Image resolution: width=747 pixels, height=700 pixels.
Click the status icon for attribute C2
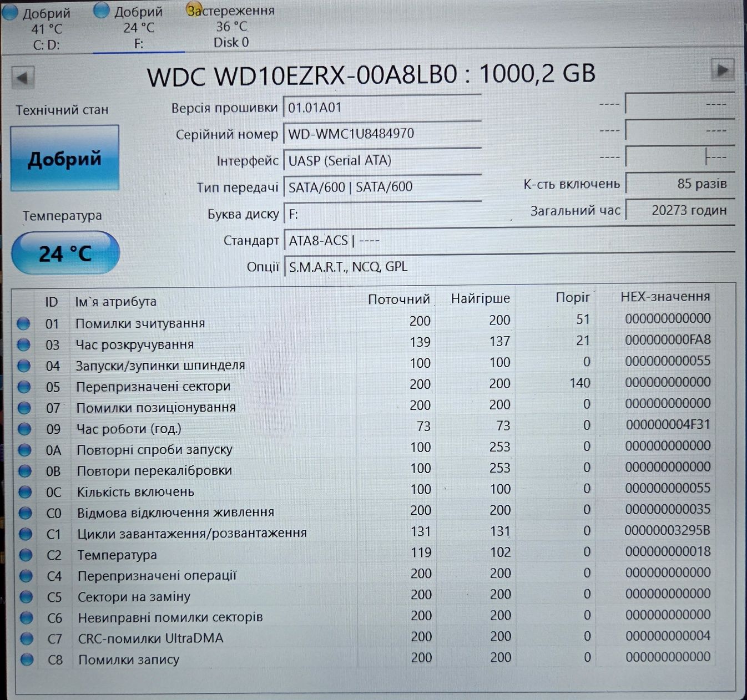[x=26, y=555]
